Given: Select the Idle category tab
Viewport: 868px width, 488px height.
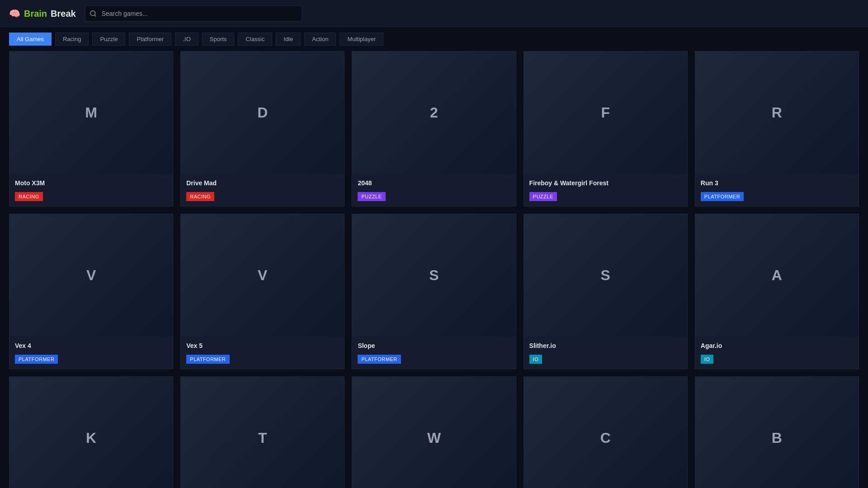Looking at the screenshot, I should click(x=288, y=39).
